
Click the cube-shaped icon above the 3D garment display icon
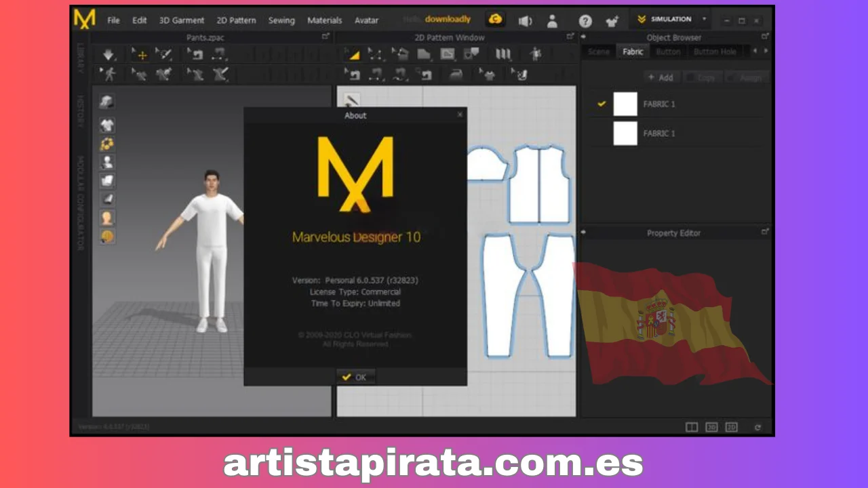[106, 102]
